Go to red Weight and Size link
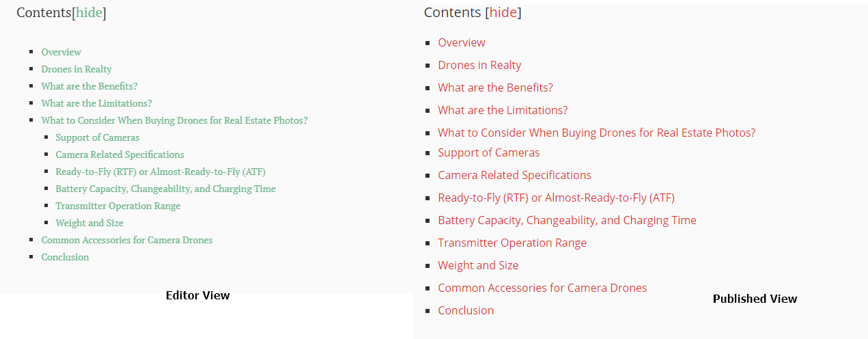This screenshot has height=339, width=868. click(x=478, y=265)
